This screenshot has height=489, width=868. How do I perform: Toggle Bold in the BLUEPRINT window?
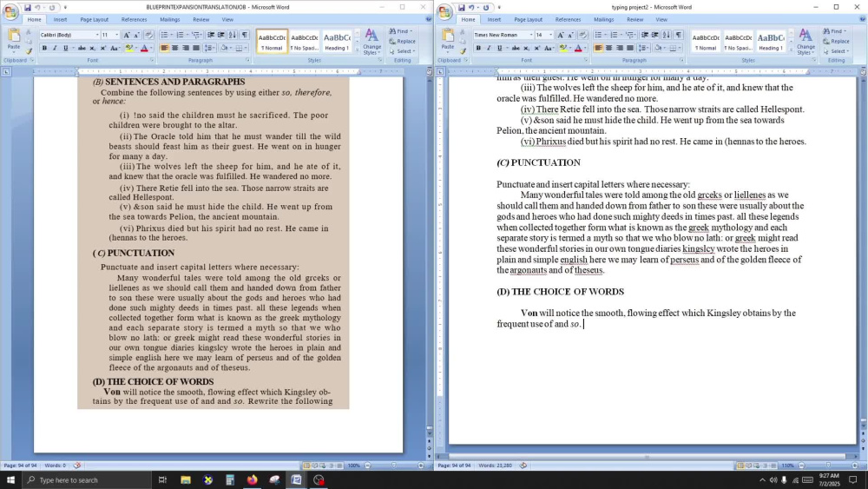click(x=44, y=48)
